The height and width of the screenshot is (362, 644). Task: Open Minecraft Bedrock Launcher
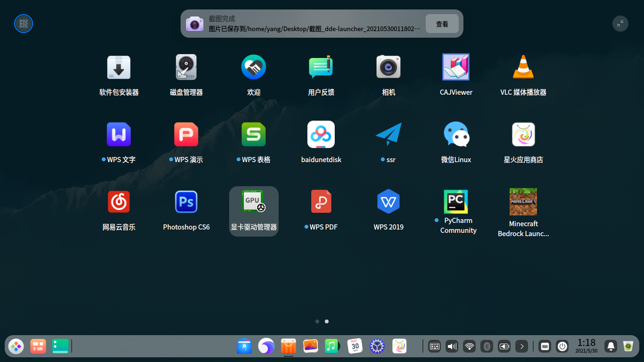tap(523, 202)
